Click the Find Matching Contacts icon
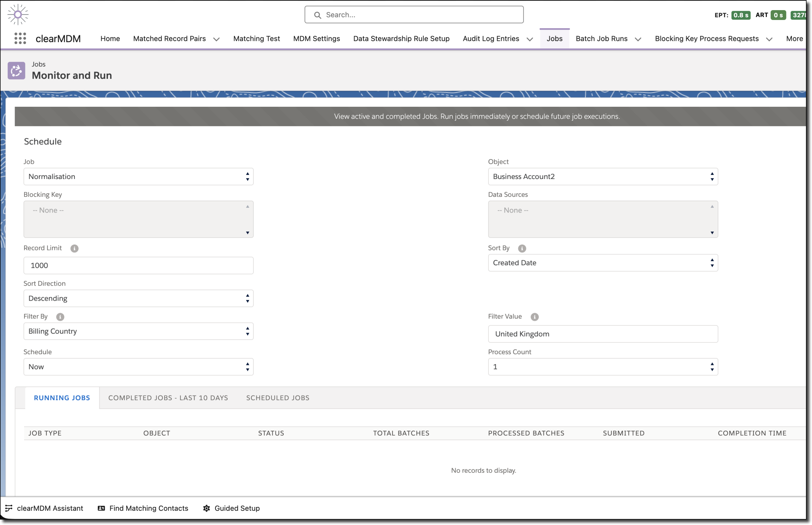The width and height of the screenshot is (812, 525). click(x=101, y=508)
